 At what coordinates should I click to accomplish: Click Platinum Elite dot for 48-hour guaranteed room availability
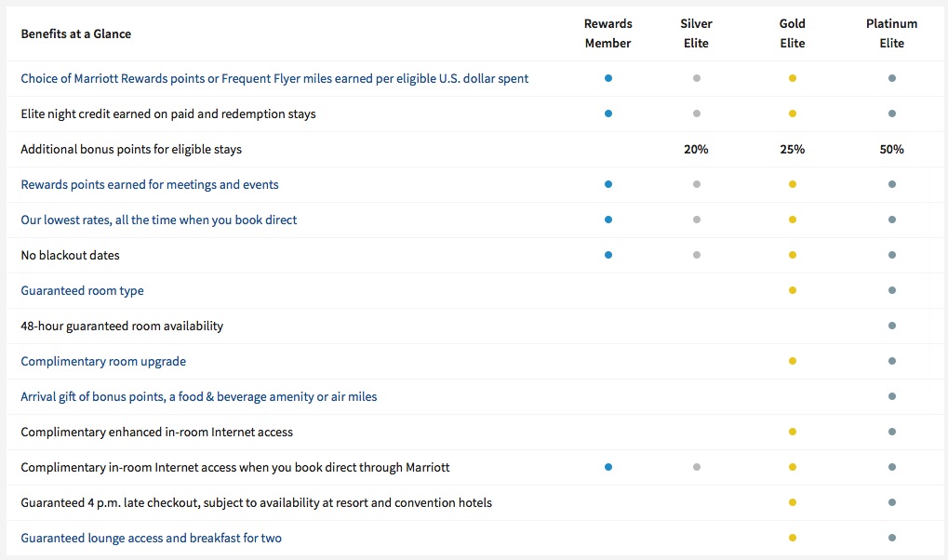(x=892, y=326)
